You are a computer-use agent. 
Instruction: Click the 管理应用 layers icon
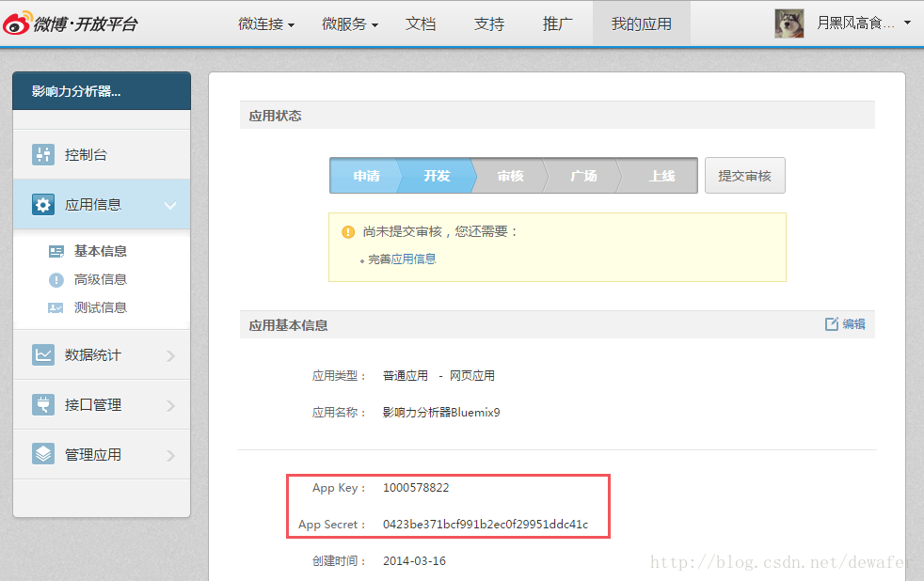pyautogui.click(x=43, y=454)
